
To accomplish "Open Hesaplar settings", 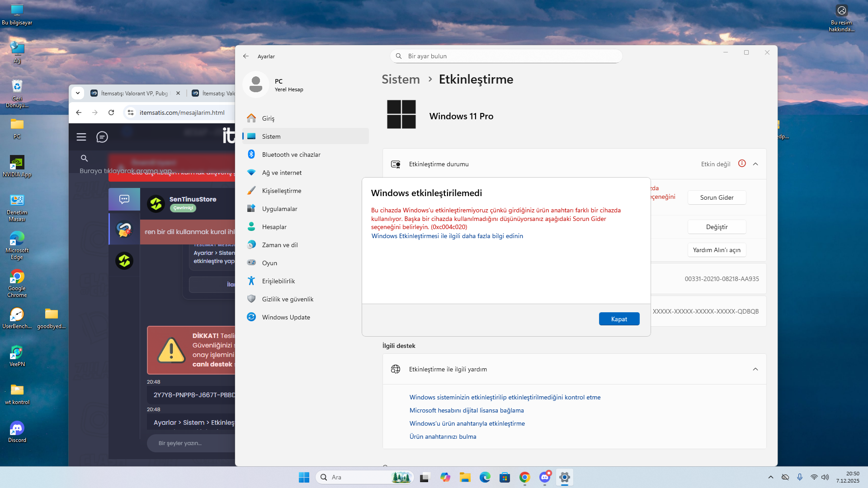I will 306,227.
